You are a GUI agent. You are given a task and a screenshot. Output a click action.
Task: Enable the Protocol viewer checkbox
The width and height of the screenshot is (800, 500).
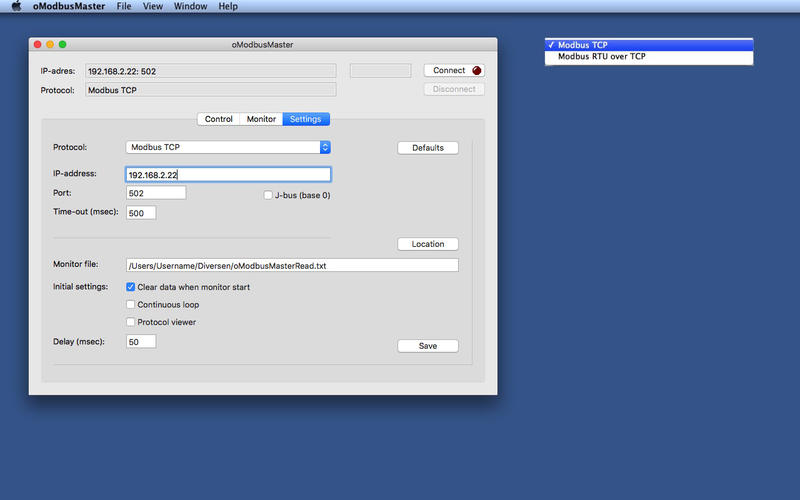(131, 322)
